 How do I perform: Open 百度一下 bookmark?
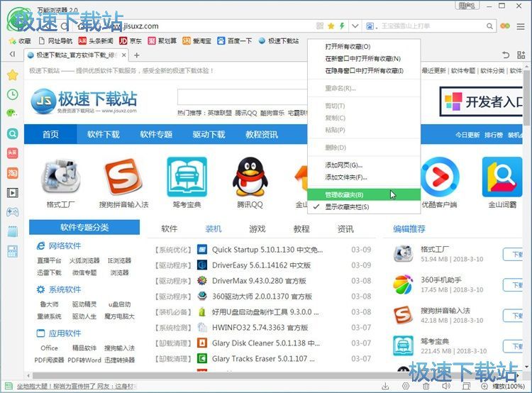point(235,40)
